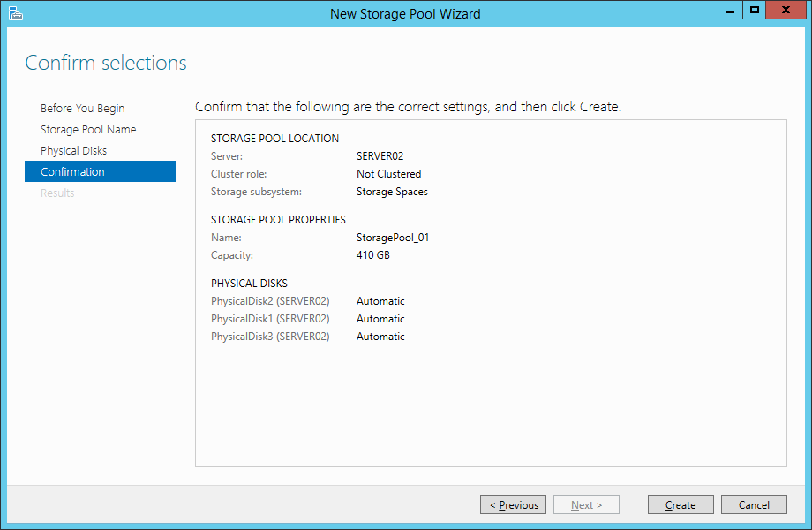This screenshot has width=812, height=530.
Task: Click the 410 GB capacity value
Action: (x=372, y=255)
